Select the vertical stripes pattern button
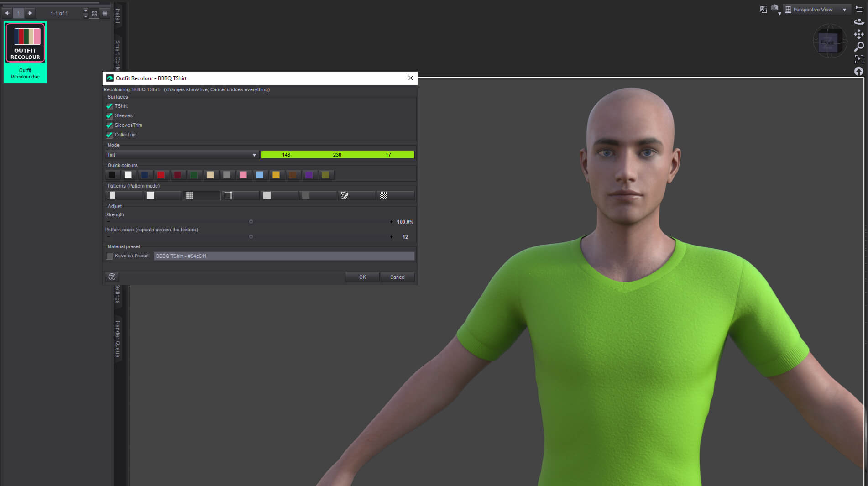This screenshot has width=868, height=486. click(124, 195)
